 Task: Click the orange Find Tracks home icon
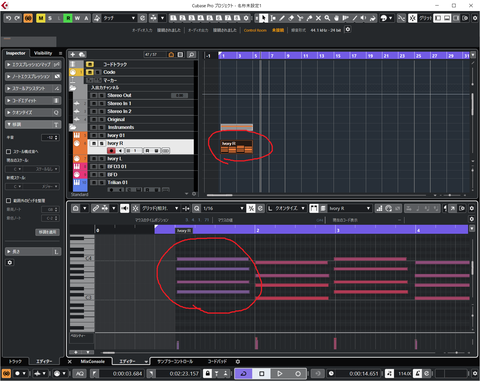[x=171, y=54]
